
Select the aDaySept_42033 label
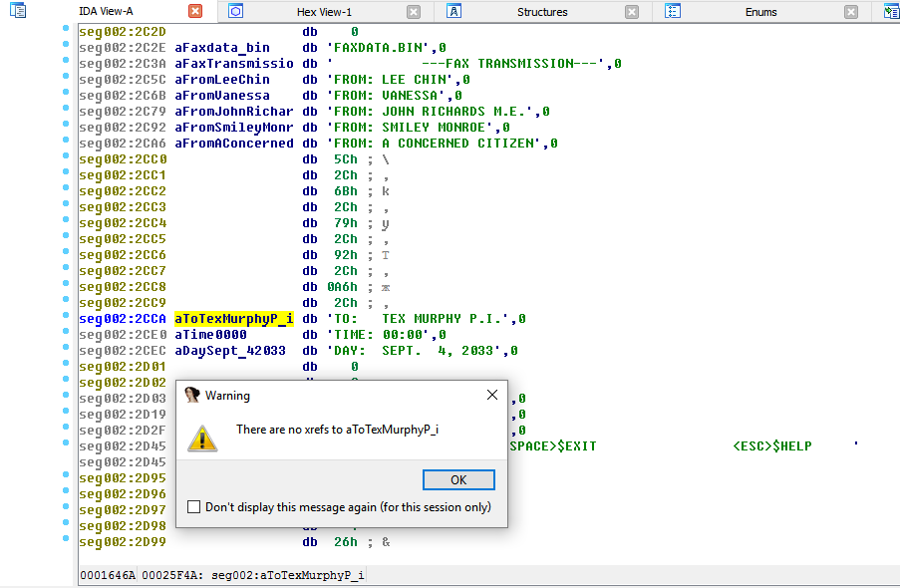[x=229, y=351]
